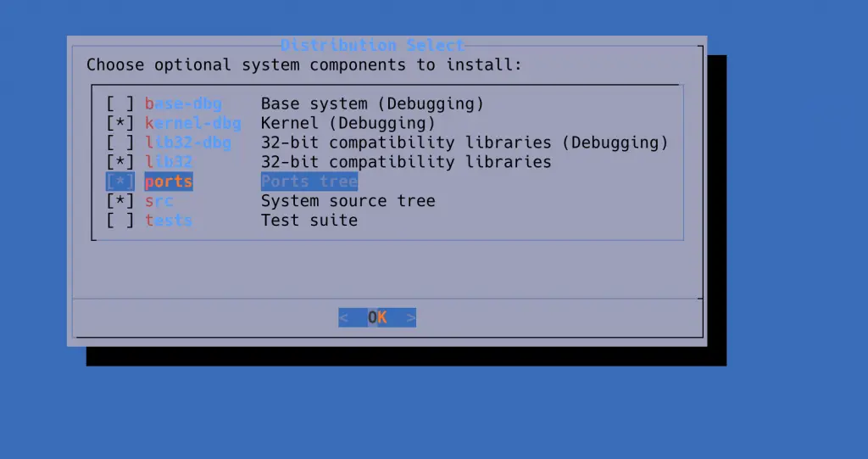The height and width of the screenshot is (459, 868).
Task: Choose the lib32 component name
Action: (169, 162)
